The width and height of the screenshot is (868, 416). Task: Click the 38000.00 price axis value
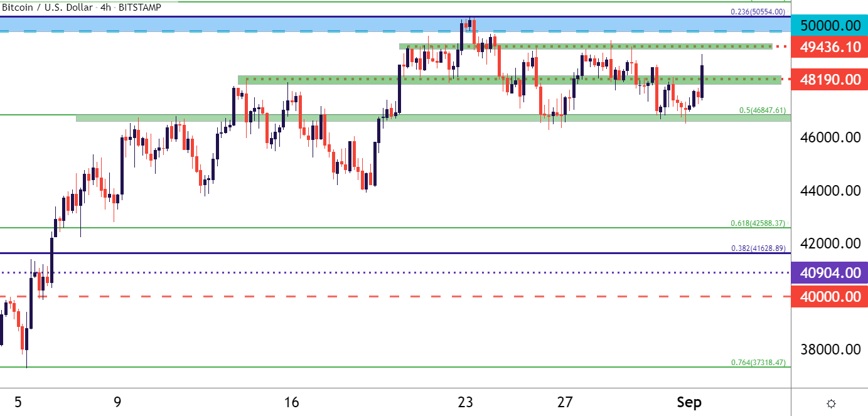(830, 349)
